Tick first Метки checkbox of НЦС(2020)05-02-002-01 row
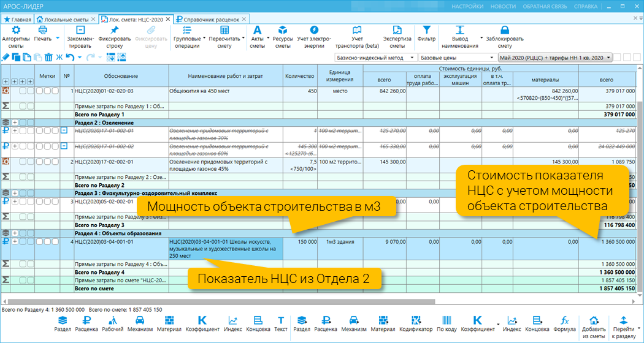The image size is (644, 343). [x=39, y=202]
